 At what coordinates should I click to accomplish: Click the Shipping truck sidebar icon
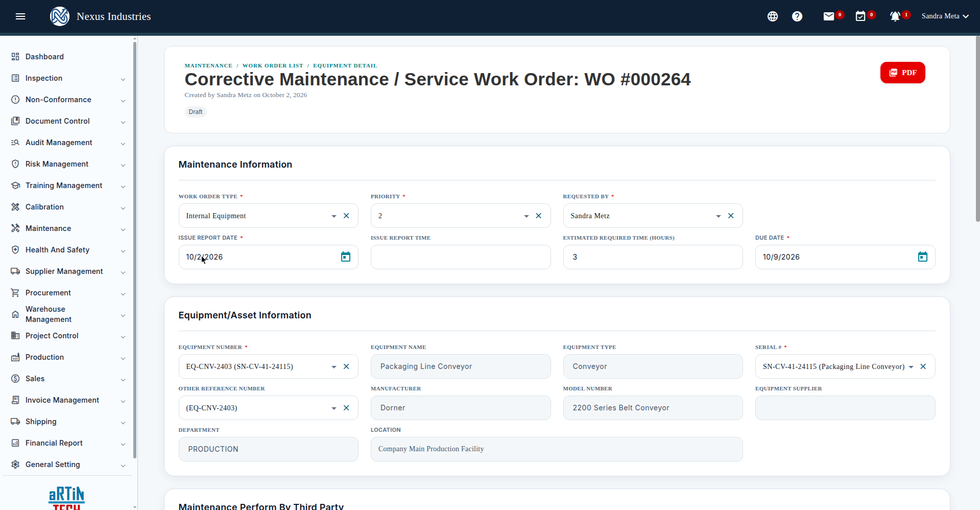coord(15,422)
